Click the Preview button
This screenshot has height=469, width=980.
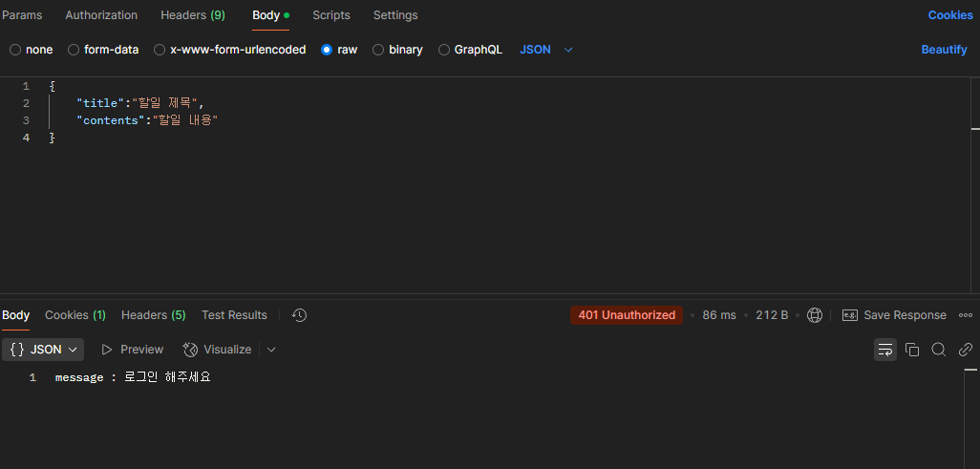point(132,350)
